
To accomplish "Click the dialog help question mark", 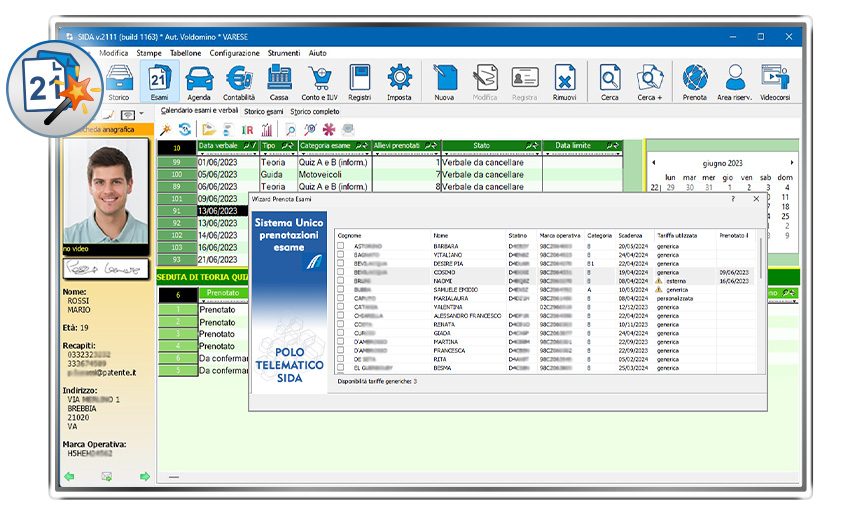I will tap(733, 199).
